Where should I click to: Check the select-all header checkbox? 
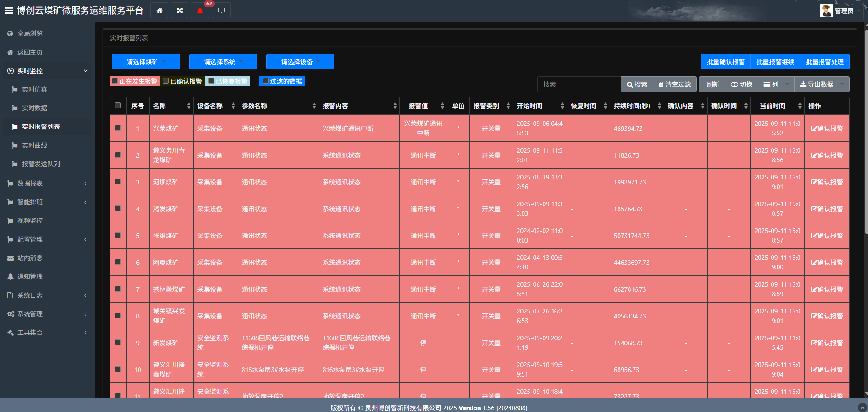(118, 105)
